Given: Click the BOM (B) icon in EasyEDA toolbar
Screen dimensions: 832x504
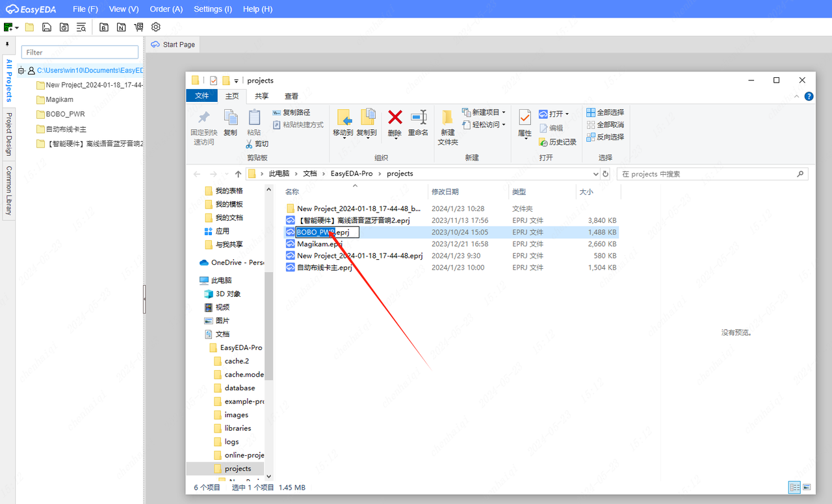Looking at the screenshot, I should point(104,27).
